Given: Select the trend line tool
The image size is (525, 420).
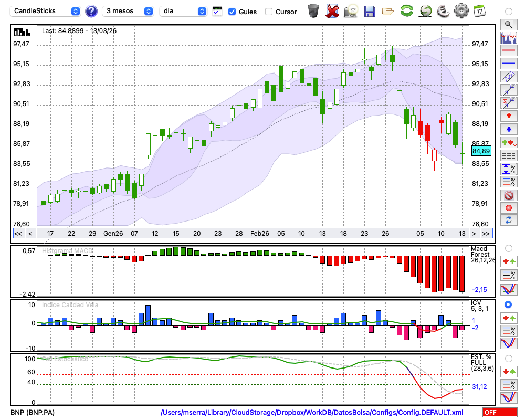Looking at the screenshot, I should coord(509,90).
